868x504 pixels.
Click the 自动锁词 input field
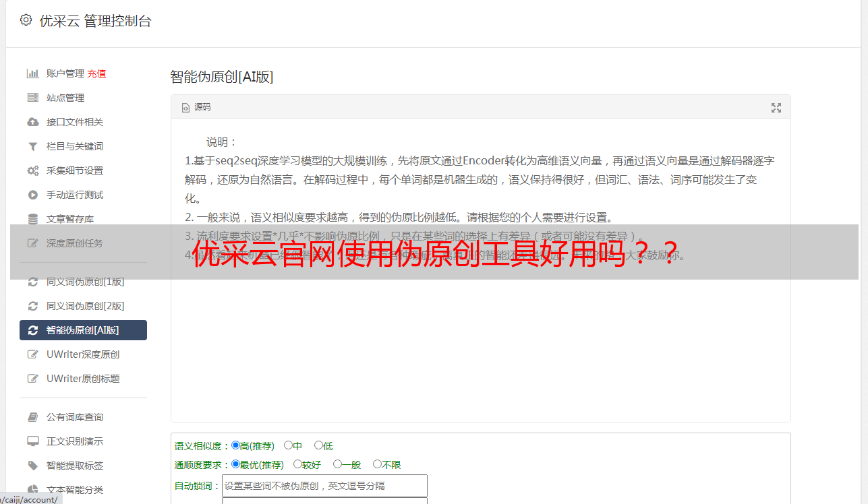click(x=324, y=486)
